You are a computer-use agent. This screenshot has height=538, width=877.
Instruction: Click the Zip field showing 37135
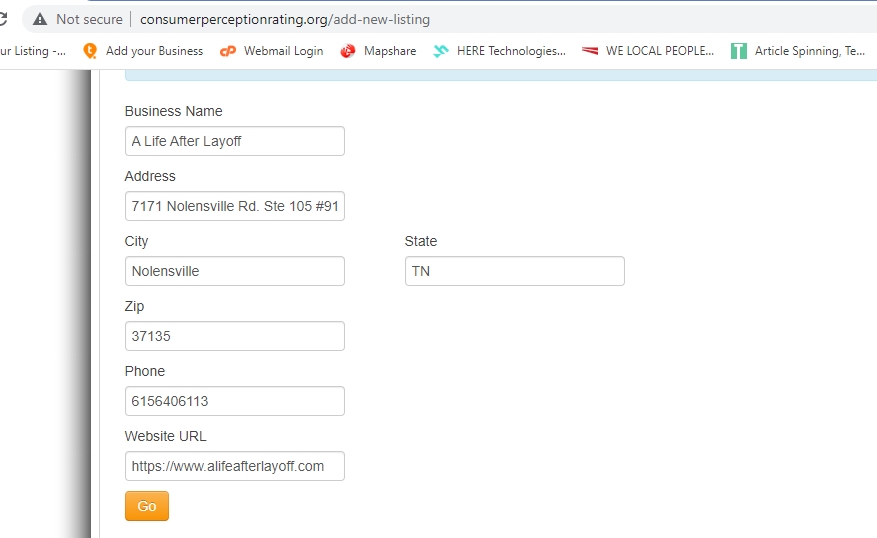pyautogui.click(x=234, y=336)
